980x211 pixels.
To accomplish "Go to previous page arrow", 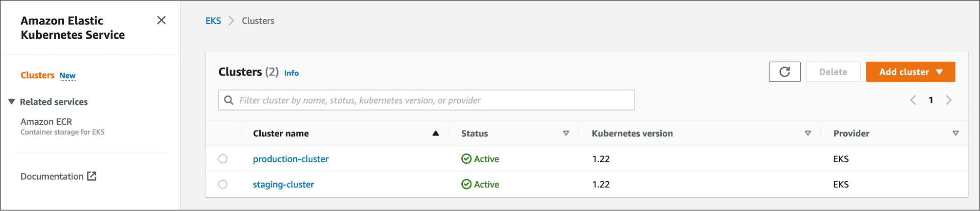I will (x=913, y=100).
